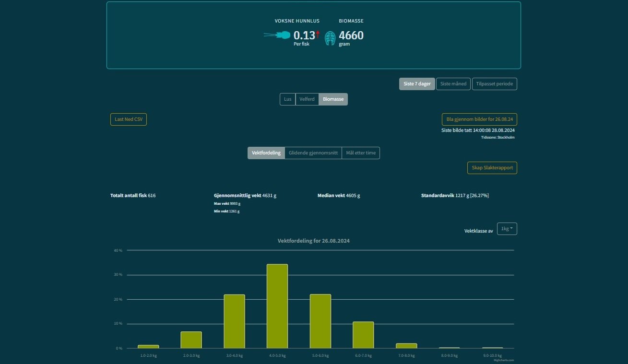Switch to the Lus tab
Viewport: 628px width, 364px height.
click(x=288, y=99)
